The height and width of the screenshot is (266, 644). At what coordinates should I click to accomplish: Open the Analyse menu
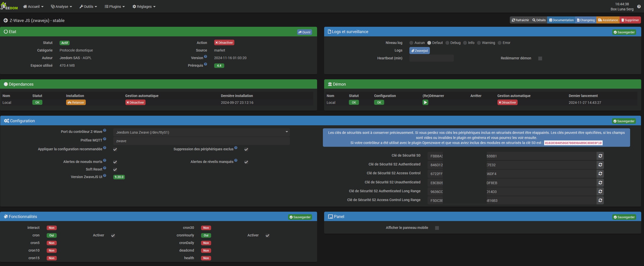62,7
